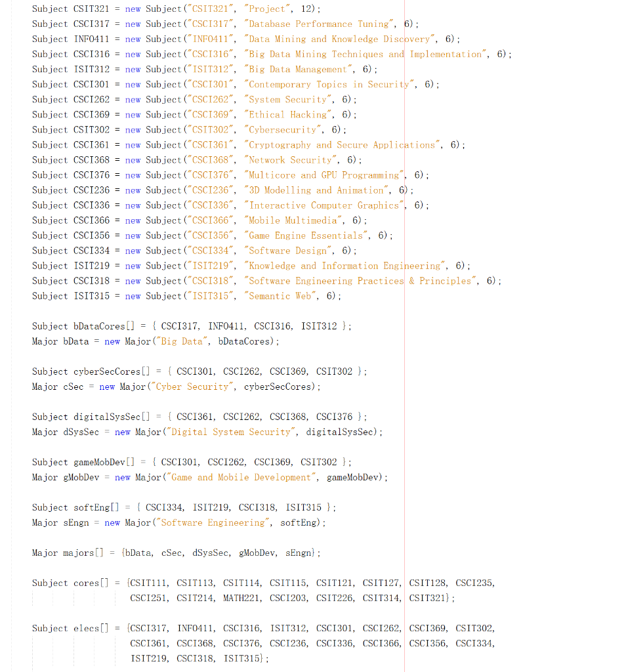Click CSIT214 in the cores array
Viewport: 626px width, 672px height.
[195, 598]
